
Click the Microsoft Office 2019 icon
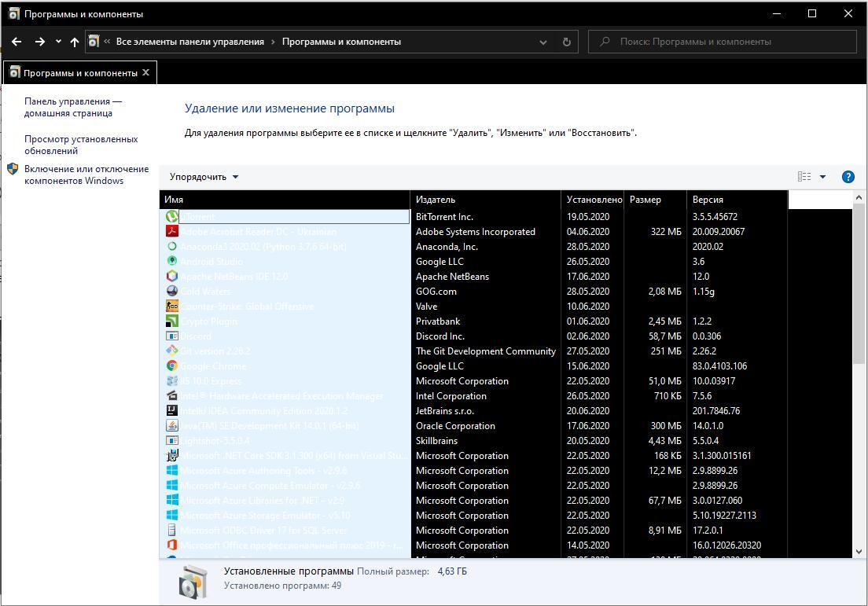pyautogui.click(x=172, y=545)
